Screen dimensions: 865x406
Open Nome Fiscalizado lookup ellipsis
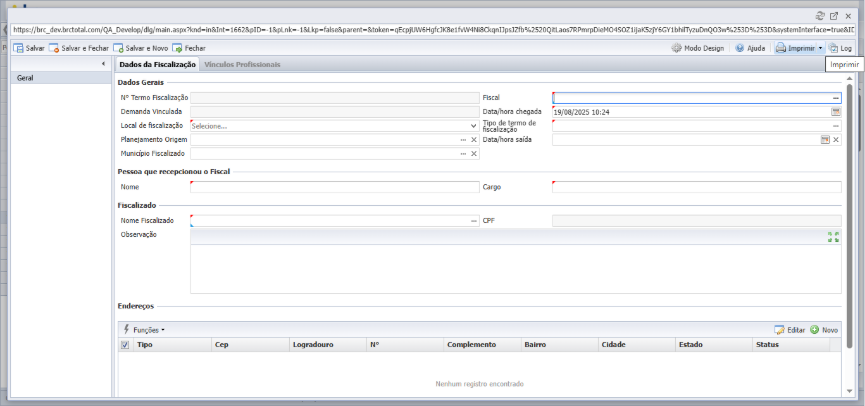474,221
